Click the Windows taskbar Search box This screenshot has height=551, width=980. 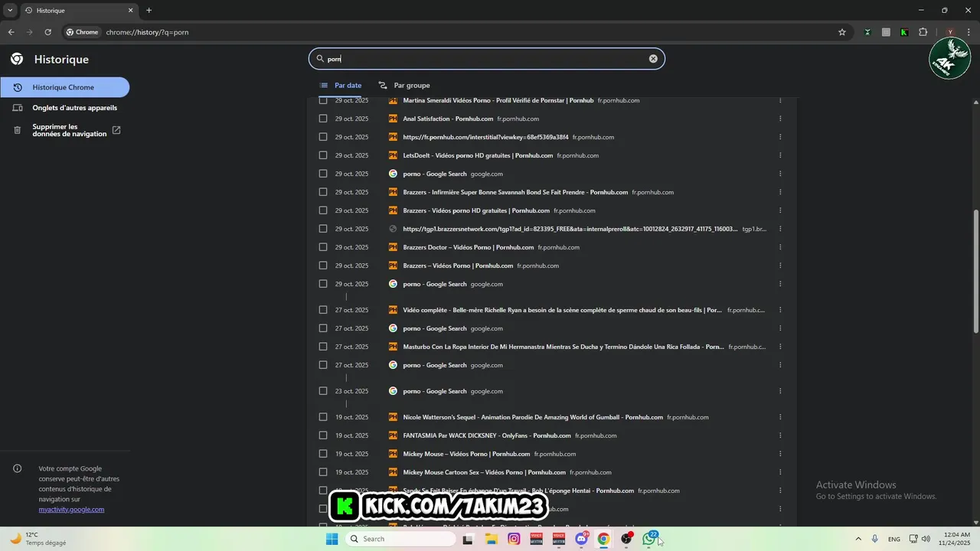coord(400,539)
